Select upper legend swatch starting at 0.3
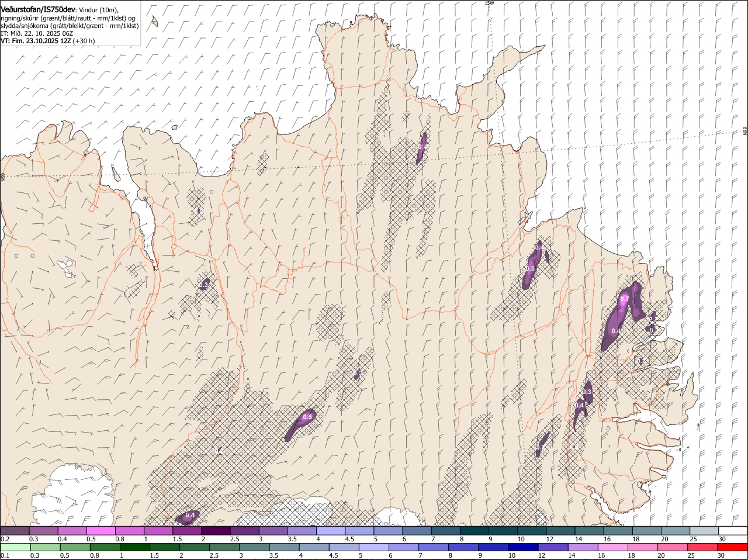748x560 pixels. coord(43,531)
